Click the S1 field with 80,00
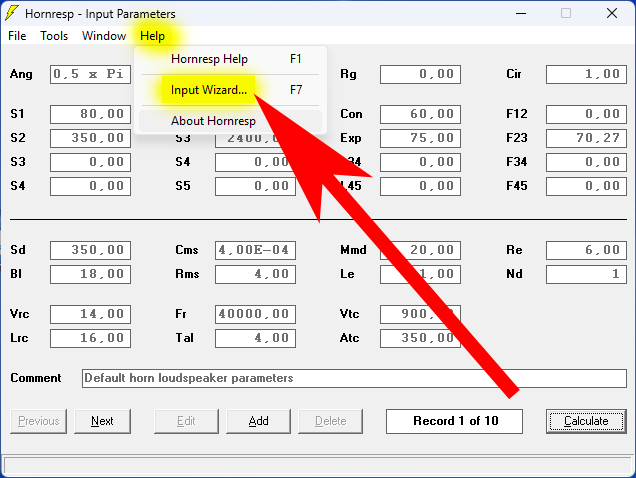636x478 pixels. tap(90, 114)
